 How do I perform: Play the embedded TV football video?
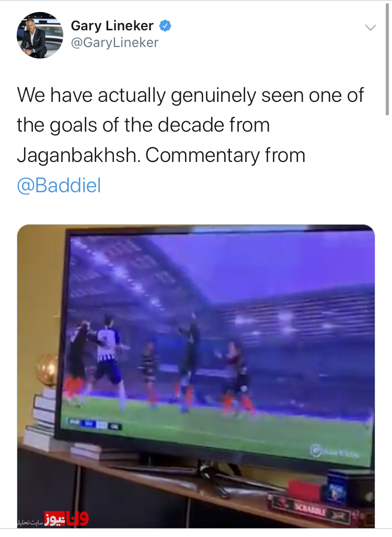(196, 376)
